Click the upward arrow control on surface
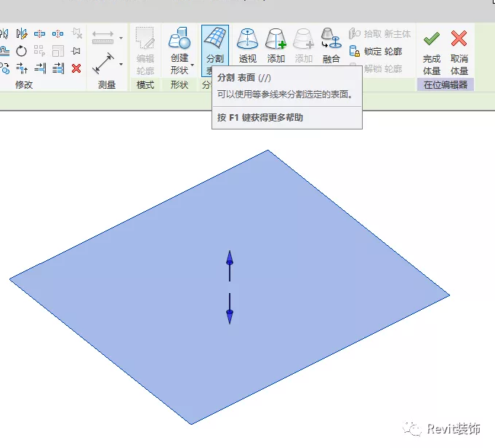495x448 pixels. [x=230, y=265]
